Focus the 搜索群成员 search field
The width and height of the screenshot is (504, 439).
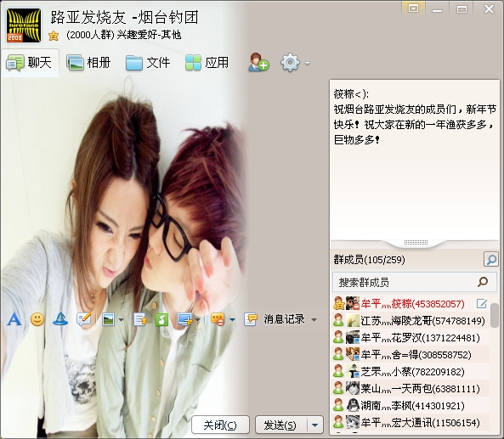[x=414, y=282]
